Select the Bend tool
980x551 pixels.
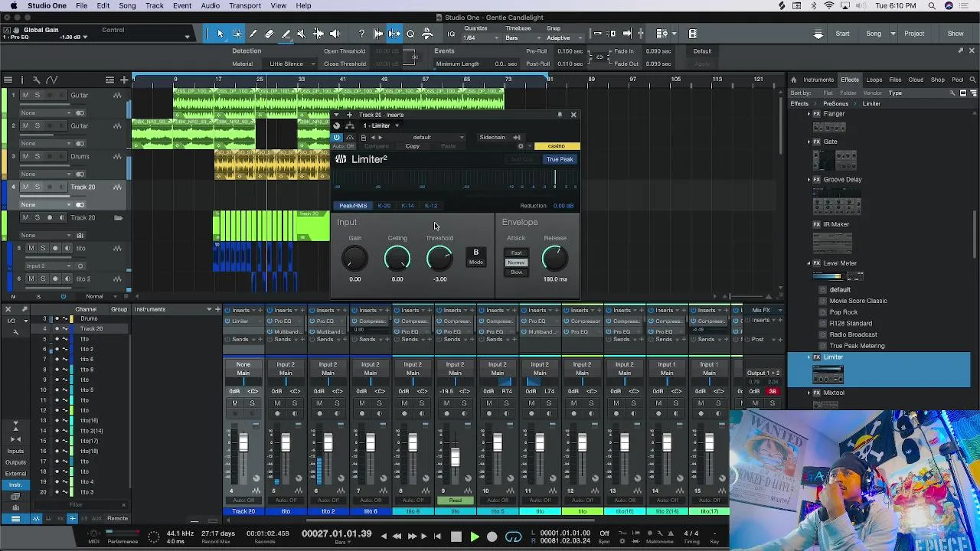click(x=318, y=34)
